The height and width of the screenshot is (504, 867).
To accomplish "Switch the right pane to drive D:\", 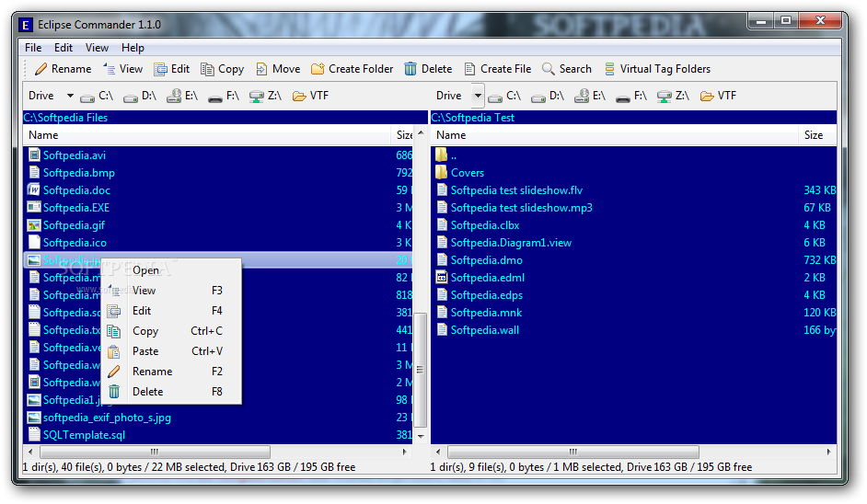I will (548, 97).
